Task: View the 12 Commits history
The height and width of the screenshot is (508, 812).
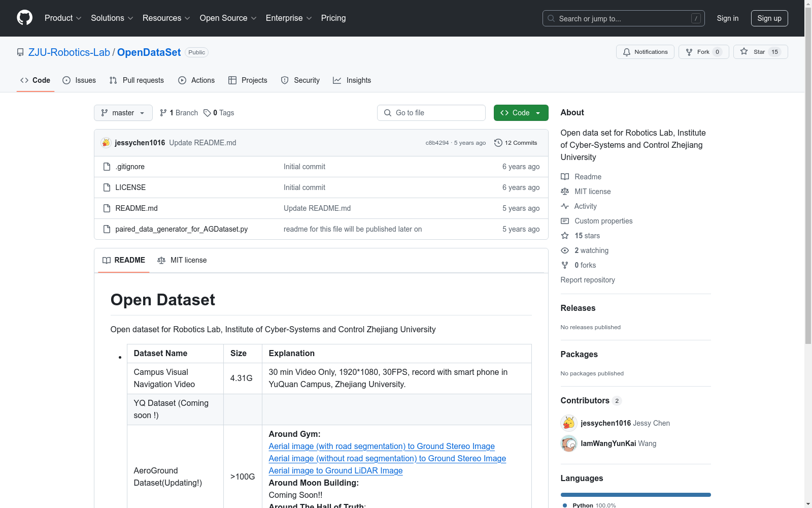Action: (x=516, y=143)
